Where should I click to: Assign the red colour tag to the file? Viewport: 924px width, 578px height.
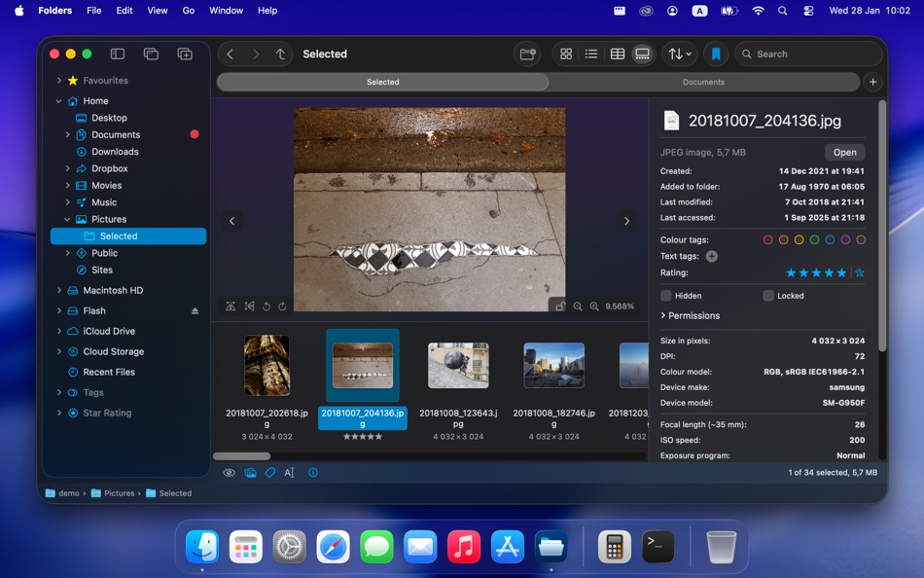[768, 239]
